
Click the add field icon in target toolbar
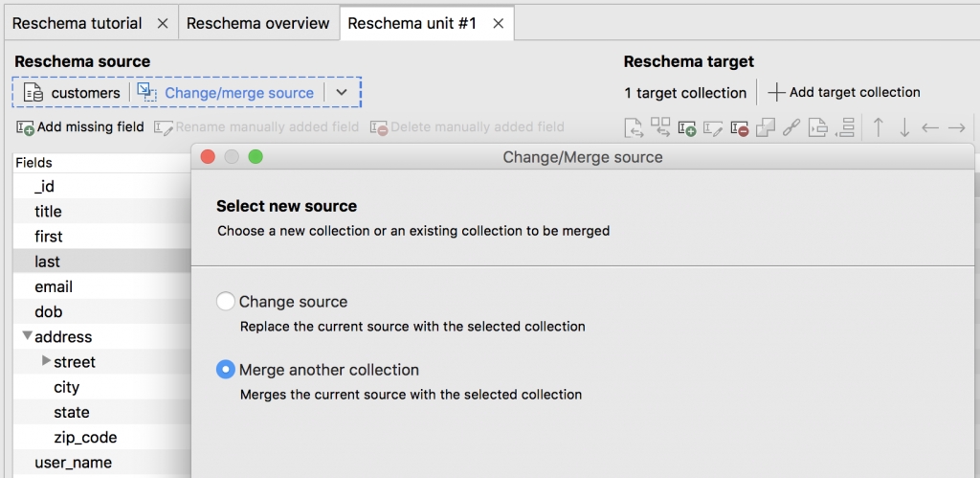point(687,127)
